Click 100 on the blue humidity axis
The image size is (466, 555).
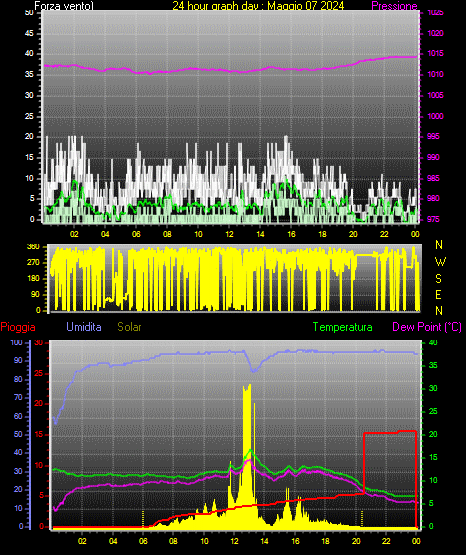[x=17, y=343]
